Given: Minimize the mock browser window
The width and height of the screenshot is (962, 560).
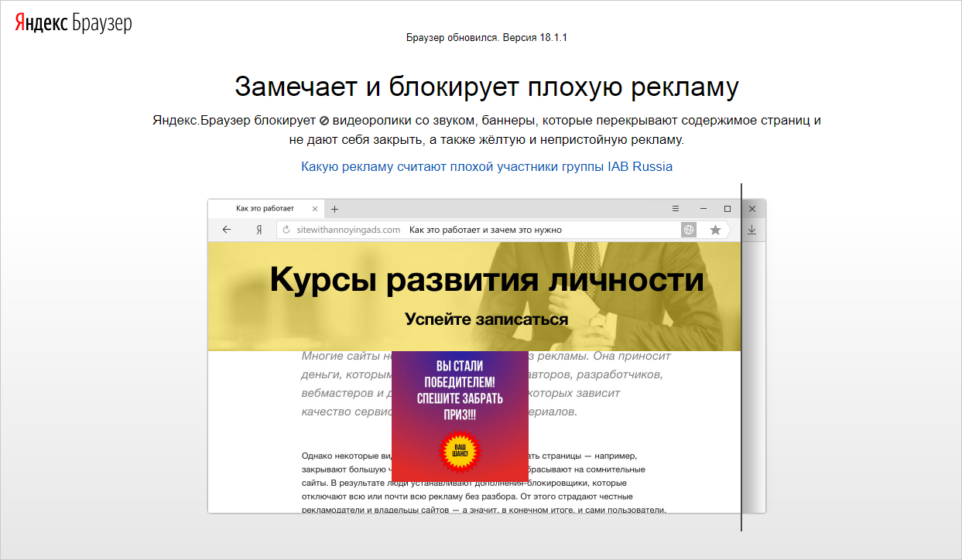Looking at the screenshot, I should pyautogui.click(x=703, y=209).
